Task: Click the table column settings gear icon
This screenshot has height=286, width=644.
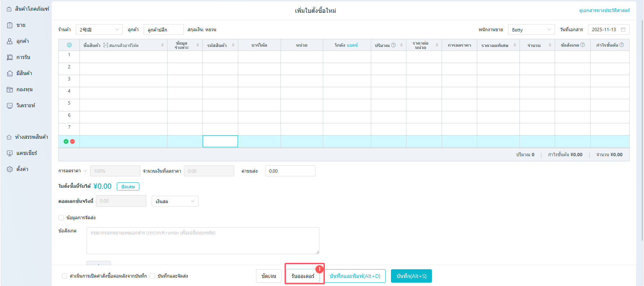Action: point(69,45)
